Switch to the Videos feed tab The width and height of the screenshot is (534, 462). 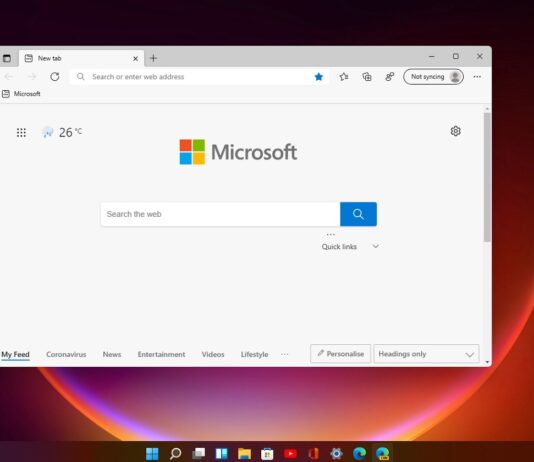pos(213,354)
